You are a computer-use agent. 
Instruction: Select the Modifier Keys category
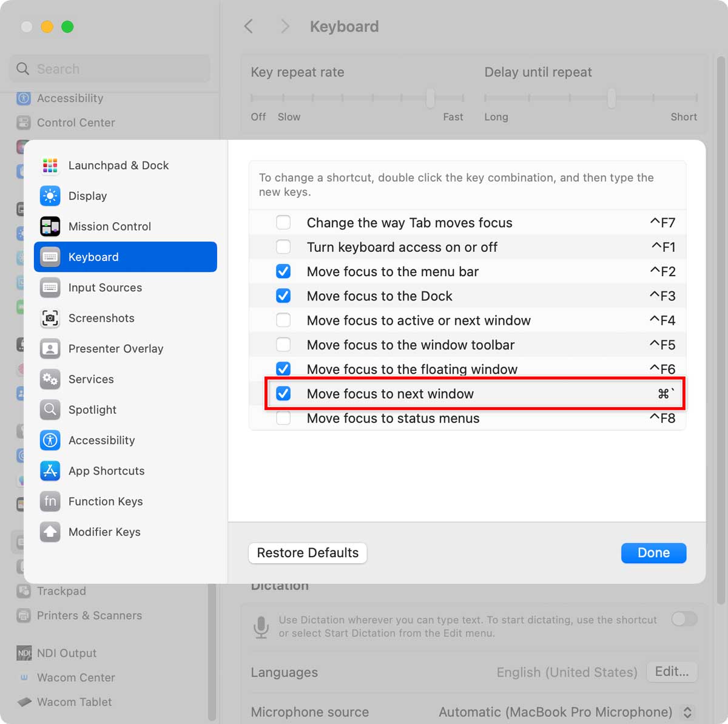pos(104,532)
